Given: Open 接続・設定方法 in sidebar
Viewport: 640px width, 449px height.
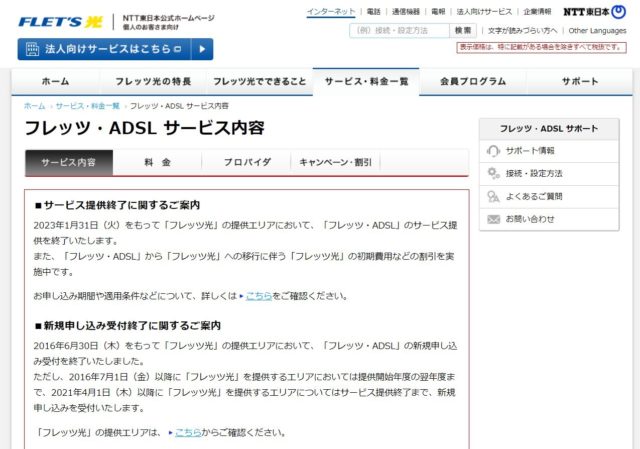Looking at the screenshot, I should pos(549,173).
